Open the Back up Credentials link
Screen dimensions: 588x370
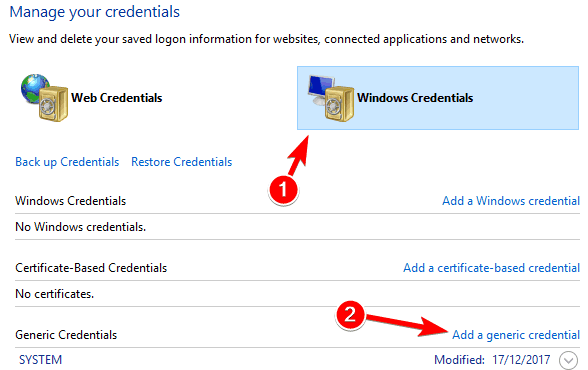[x=67, y=162]
